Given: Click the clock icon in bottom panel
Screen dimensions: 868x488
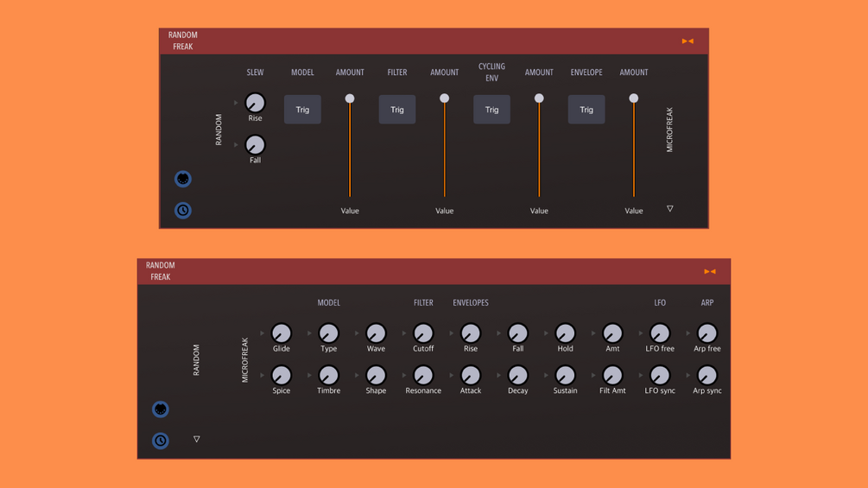Looking at the screenshot, I should pyautogui.click(x=161, y=440).
